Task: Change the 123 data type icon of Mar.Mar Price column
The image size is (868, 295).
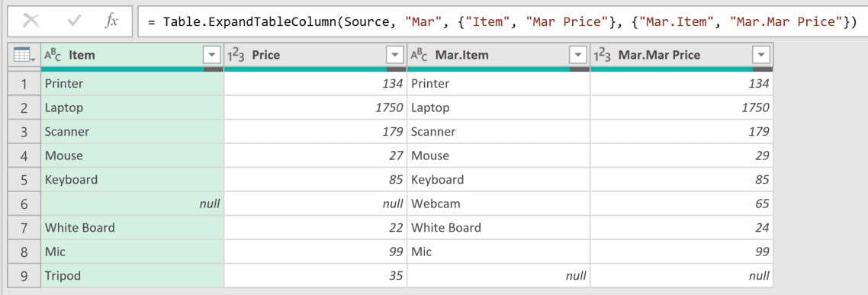Action: [603, 56]
